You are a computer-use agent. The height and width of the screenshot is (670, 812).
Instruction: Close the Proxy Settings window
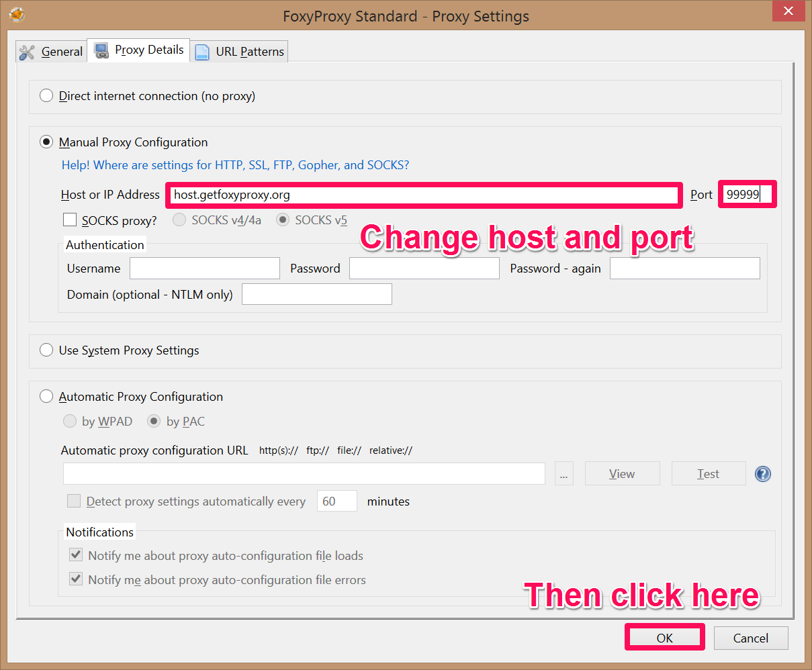789,11
